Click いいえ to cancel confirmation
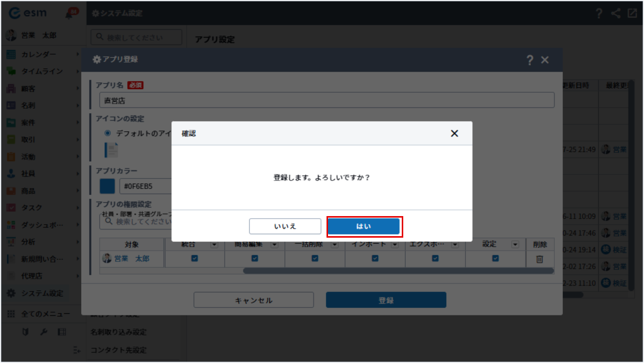 285,227
